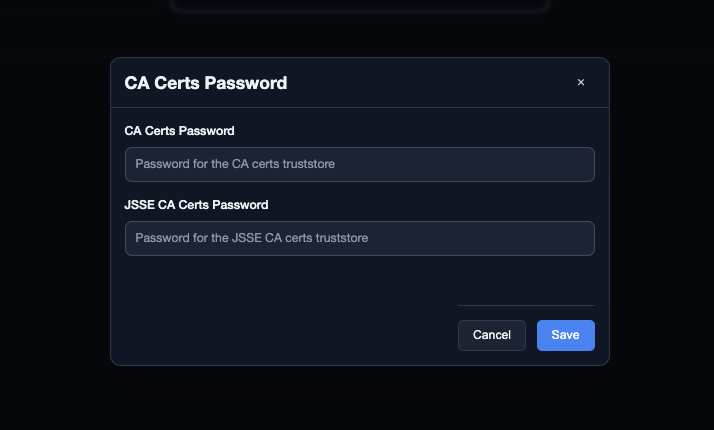
Task: Click the dimmed backdrop left of the dialog
Action: pyautogui.click(x=55, y=214)
